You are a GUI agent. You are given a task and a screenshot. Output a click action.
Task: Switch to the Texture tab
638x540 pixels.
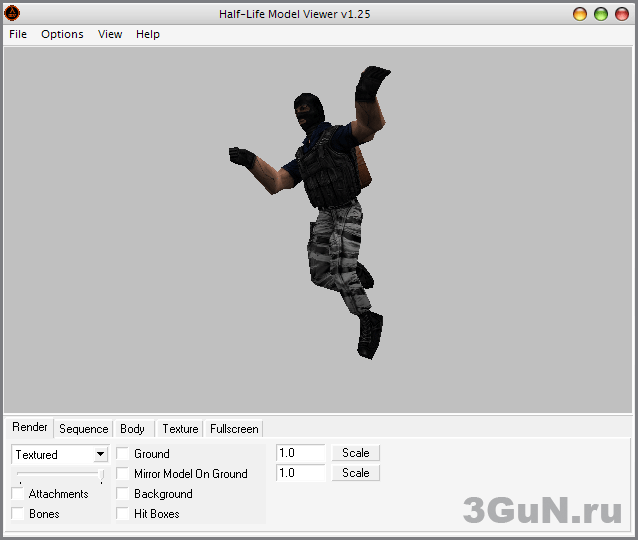(x=180, y=429)
